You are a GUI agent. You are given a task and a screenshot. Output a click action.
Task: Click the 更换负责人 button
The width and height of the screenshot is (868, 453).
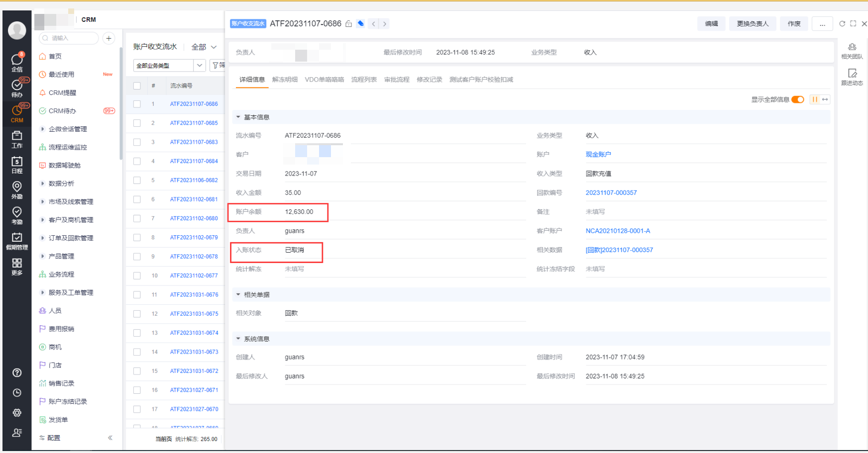pyautogui.click(x=752, y=23)
